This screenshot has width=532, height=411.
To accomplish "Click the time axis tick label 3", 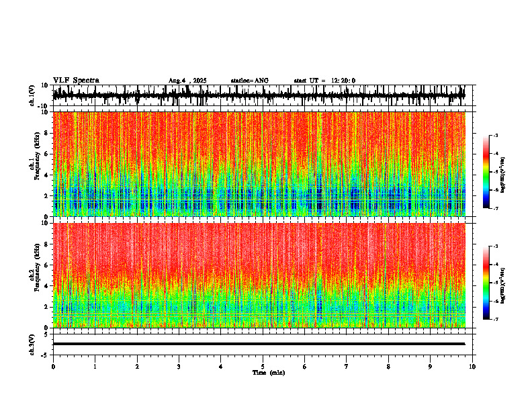I will 179,367.
